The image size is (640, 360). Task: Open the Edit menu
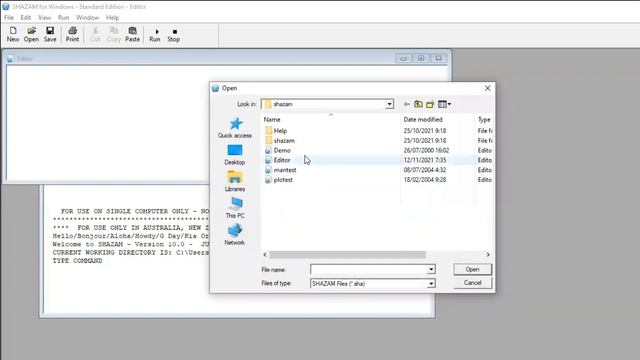(26, 18)
